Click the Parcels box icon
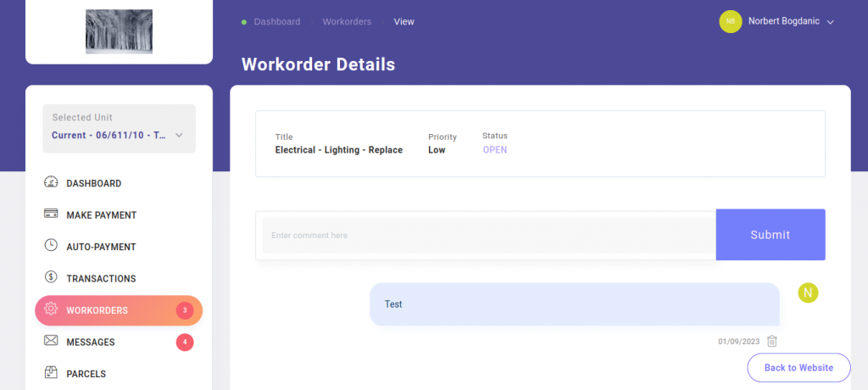868x390 pixels. [51, 373]
